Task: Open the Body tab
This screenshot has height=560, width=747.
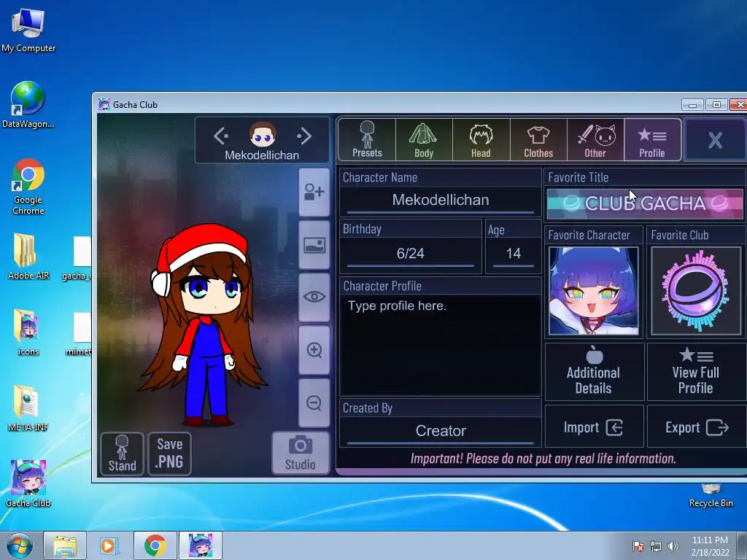Action: (424, 139)
